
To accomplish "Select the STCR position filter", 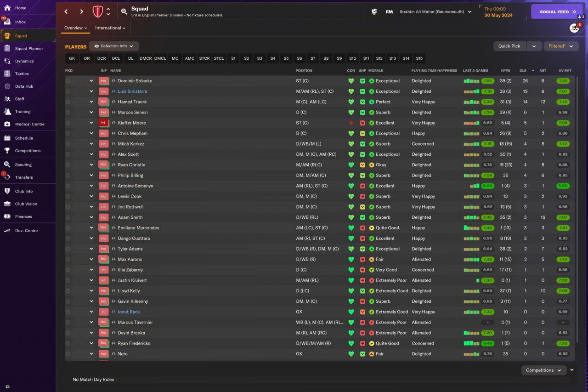I will click(204, 58).
